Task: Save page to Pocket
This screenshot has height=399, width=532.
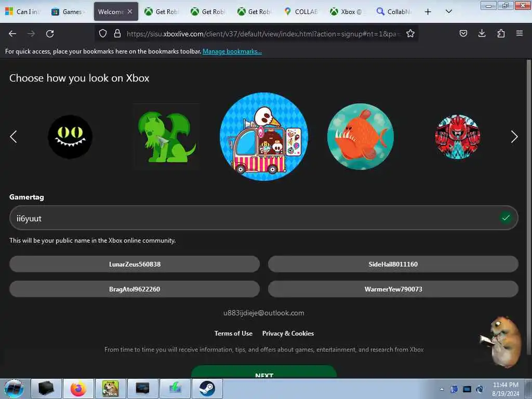Action: (x=463, y=33)
